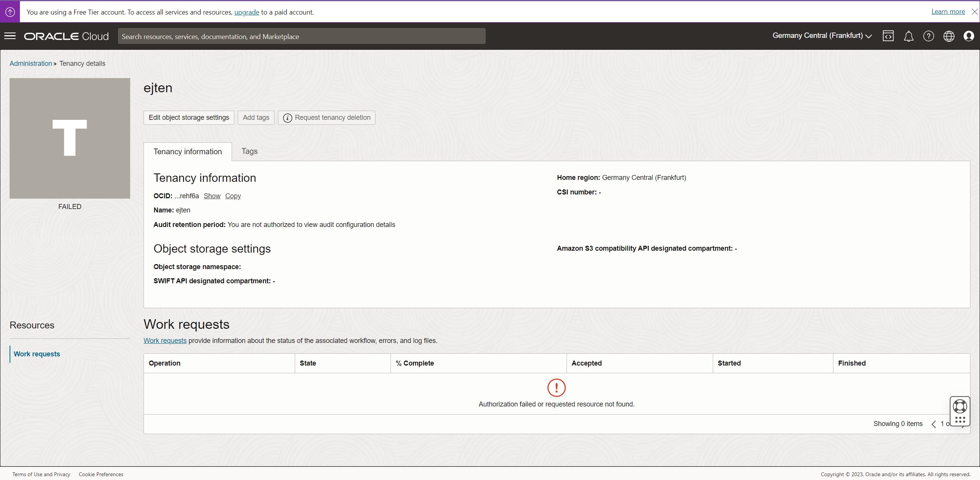
Task: Click the upgrade arrow icon in banner
Action: (10, 12)
